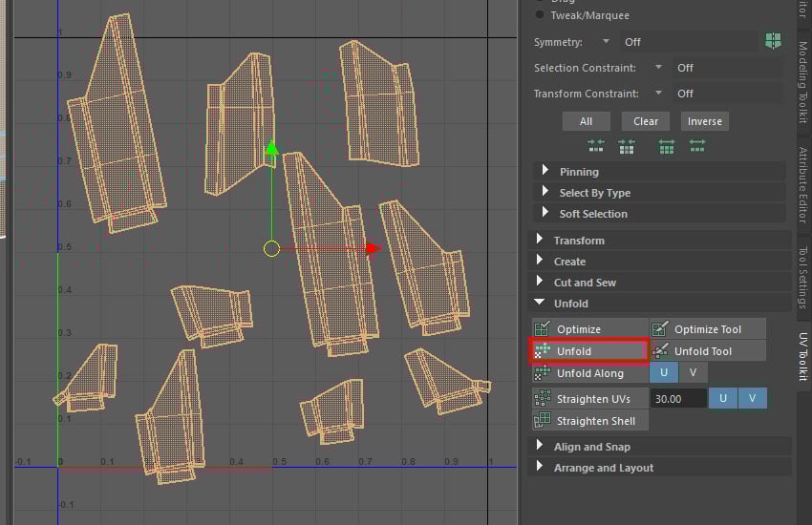Expand the Cut and Sew section
The width and height of the screenshot is (812, 525).
[x=540, y=283]
